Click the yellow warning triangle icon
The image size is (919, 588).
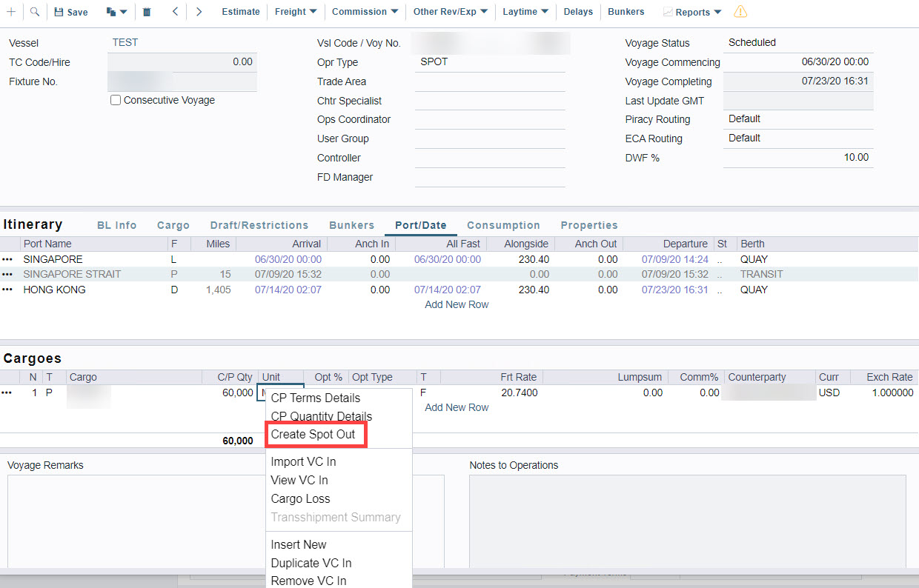[x=740, y=12]
